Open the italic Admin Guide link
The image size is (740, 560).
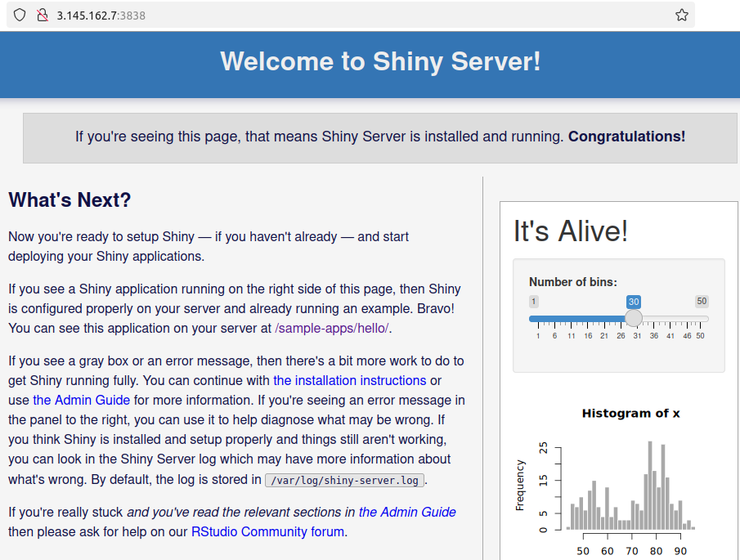tap(407, 513)
